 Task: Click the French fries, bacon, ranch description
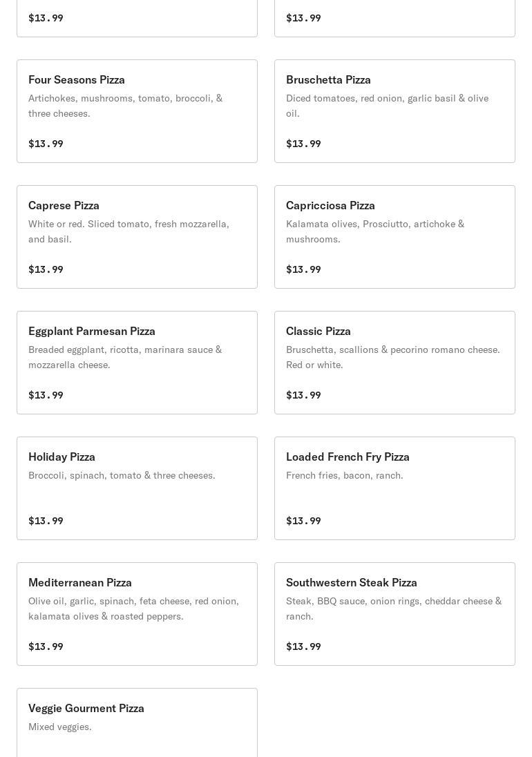click(x=344, y=475)
